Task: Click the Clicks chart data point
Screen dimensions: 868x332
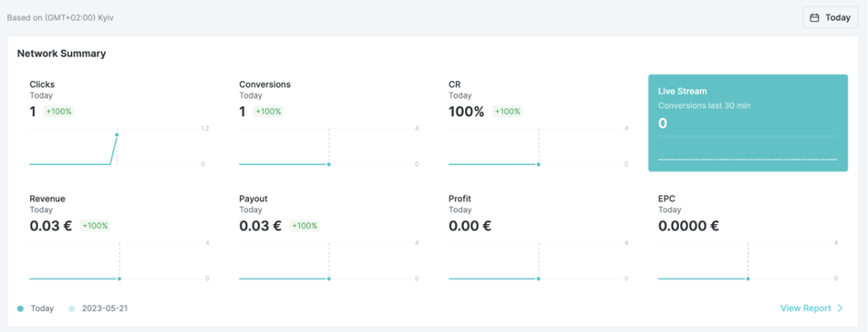Action: tap(117, 135)
